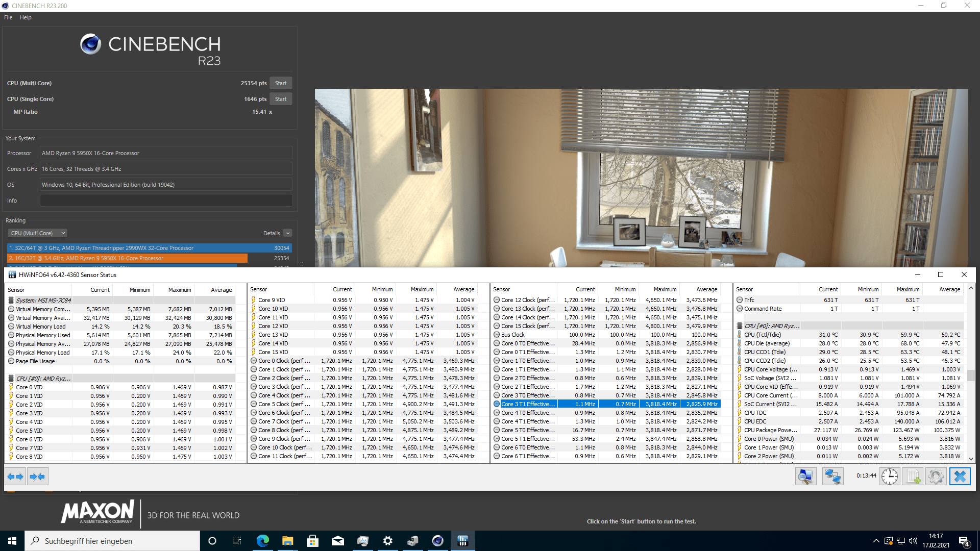Select Core 9 VID sensor row
Image resolution: width=980 pixels, height=551 pixels.
(364, 300)
